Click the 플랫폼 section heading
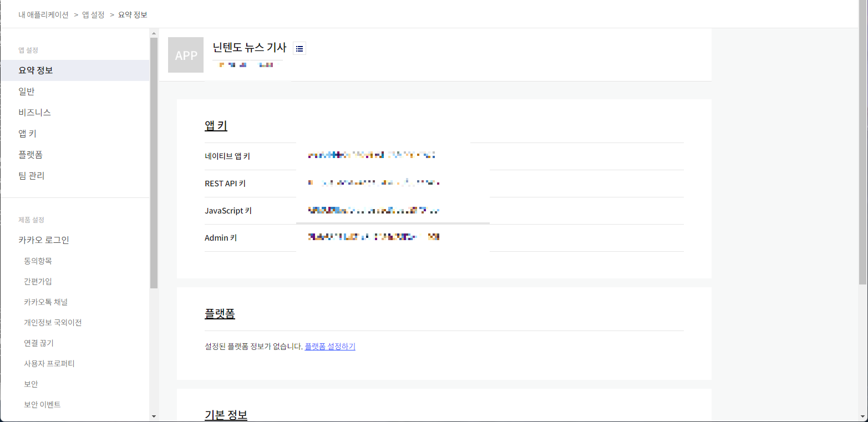 point(220,313)
